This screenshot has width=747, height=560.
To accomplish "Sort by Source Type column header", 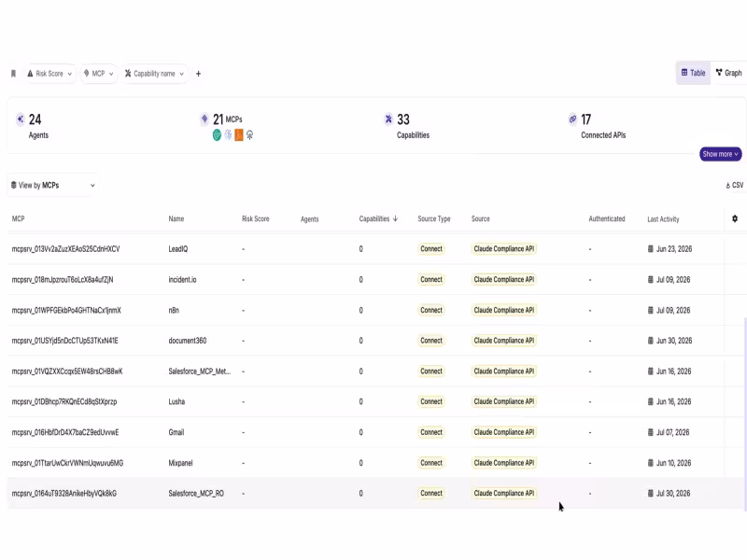I will click(x=434, y=218).
